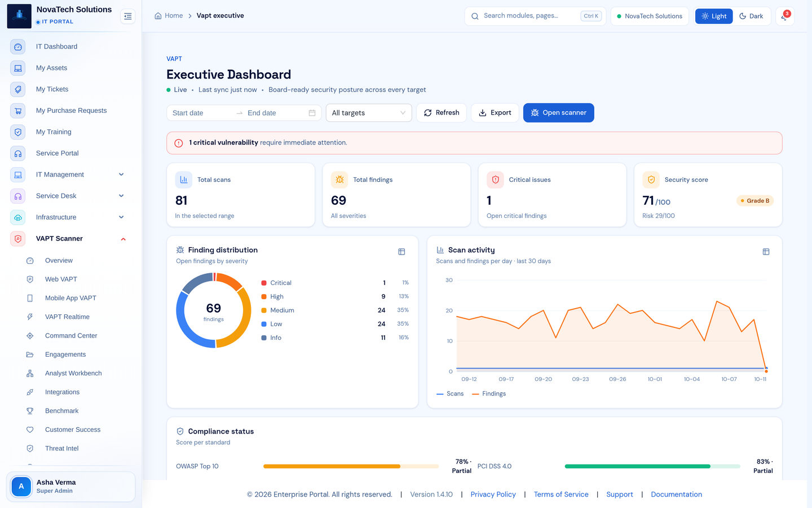
Task: Open Asha Verma user profile menu
Action: tap(70, 487)
